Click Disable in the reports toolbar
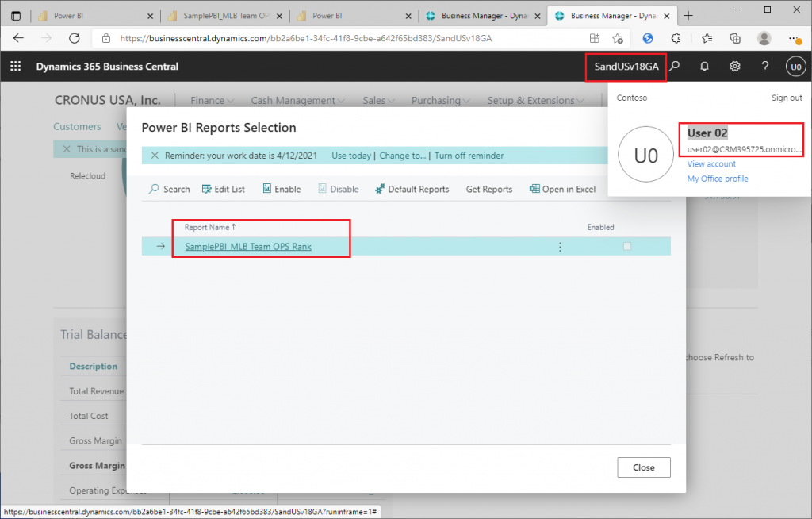812x519 pixels. [x=338, y=189]
